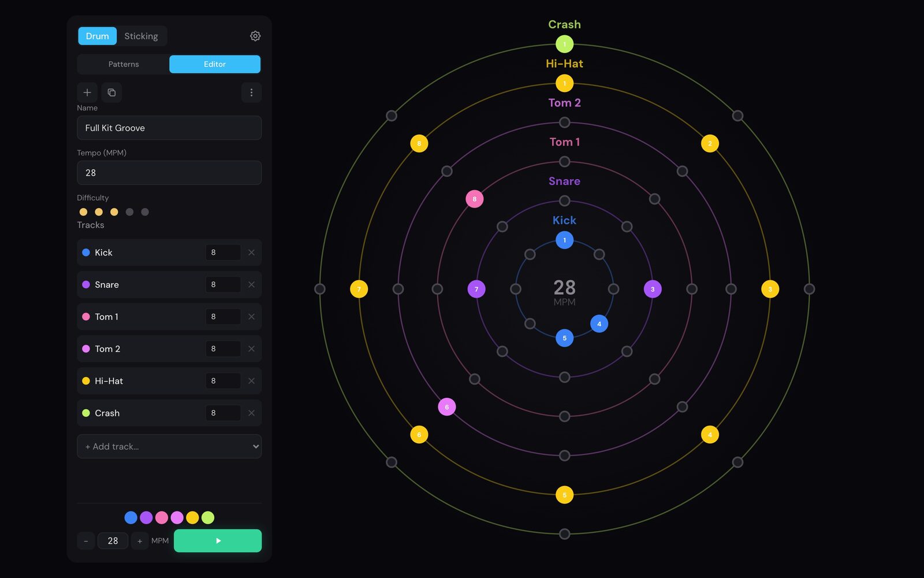
Task: Remove the Tom 1 track
Action: tap(251, 317)
